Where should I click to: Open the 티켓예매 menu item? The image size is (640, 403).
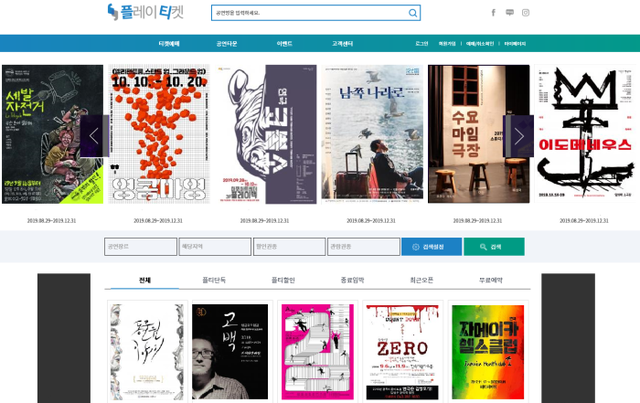pos(169,44)
